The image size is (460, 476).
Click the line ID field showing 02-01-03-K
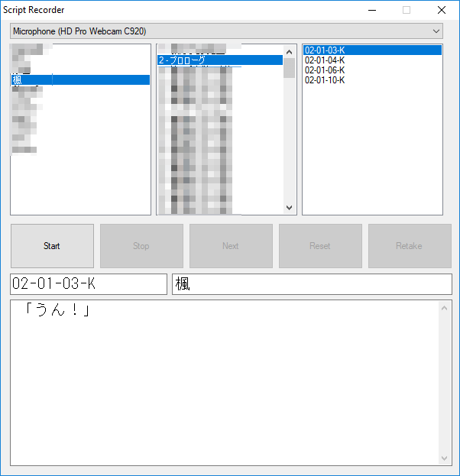pos(88,284)
